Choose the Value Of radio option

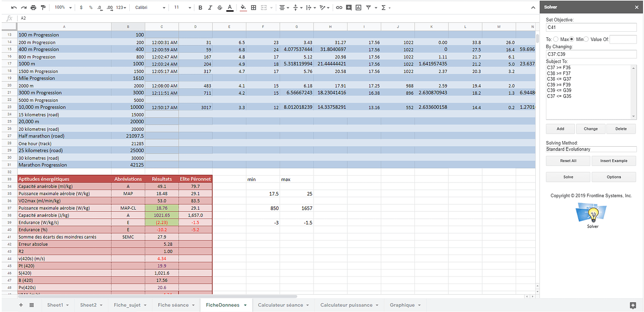(x=586, y=39)
